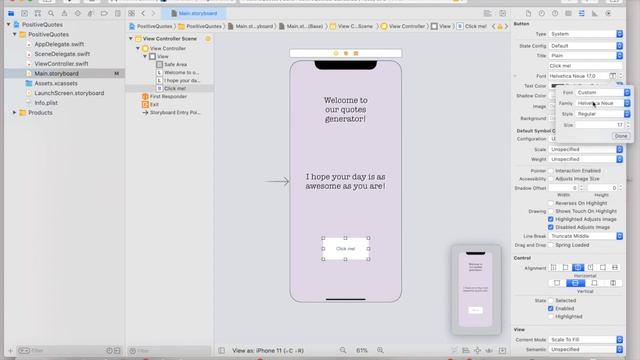The width and height of the screenshot is (640, 360).
Task: Open the related items grid icon
Action: click(131, 13)
